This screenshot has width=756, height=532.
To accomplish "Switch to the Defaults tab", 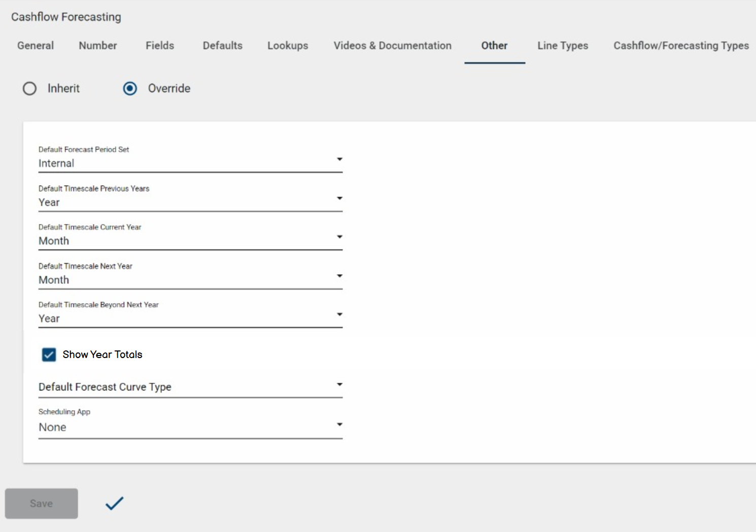I will click(223, 46).
